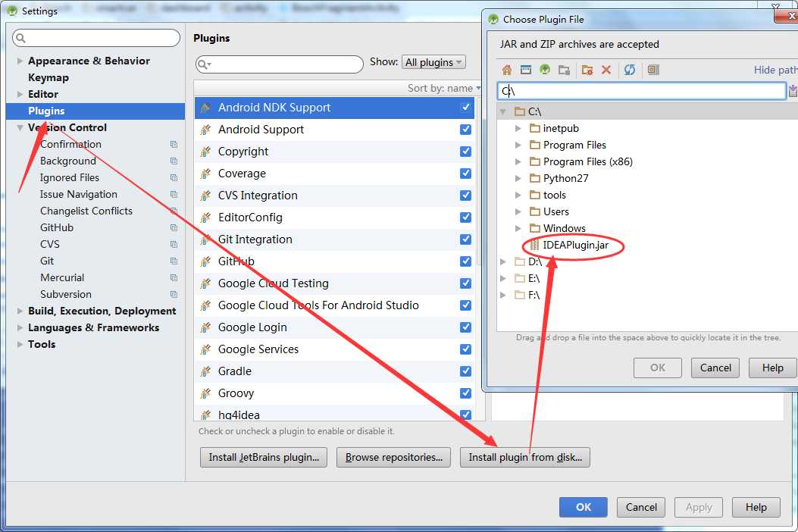Click the module directory toolbar icon
This screenshot has width=798, height=532.
coord(564,70)
